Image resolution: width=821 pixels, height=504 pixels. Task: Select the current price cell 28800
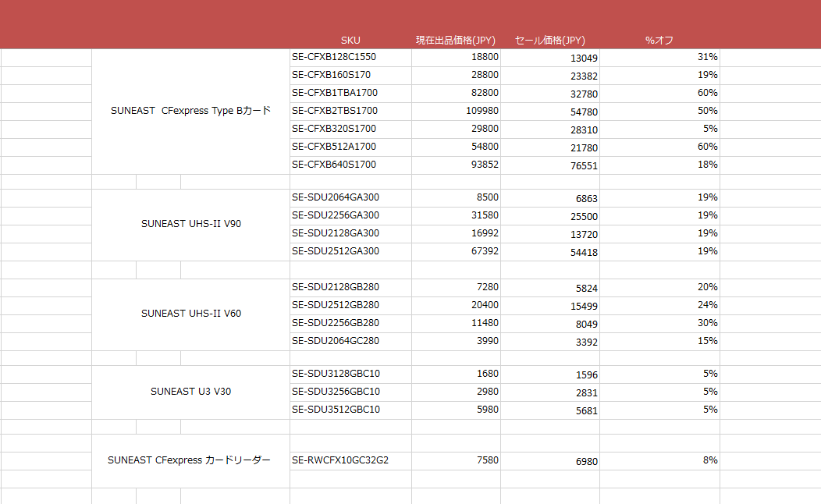point(456,76)
